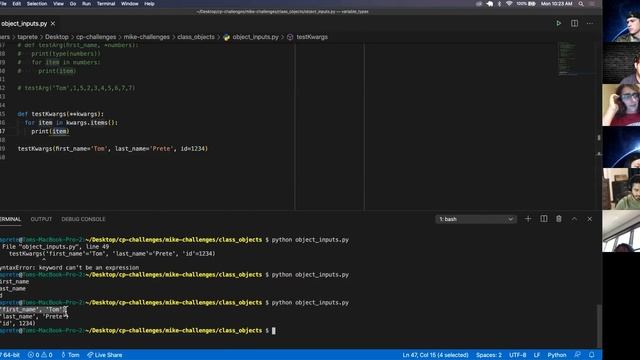640x360 pixels.
Task: Open the Wi-Fi menu bar icon
Action: click(509, 4)
